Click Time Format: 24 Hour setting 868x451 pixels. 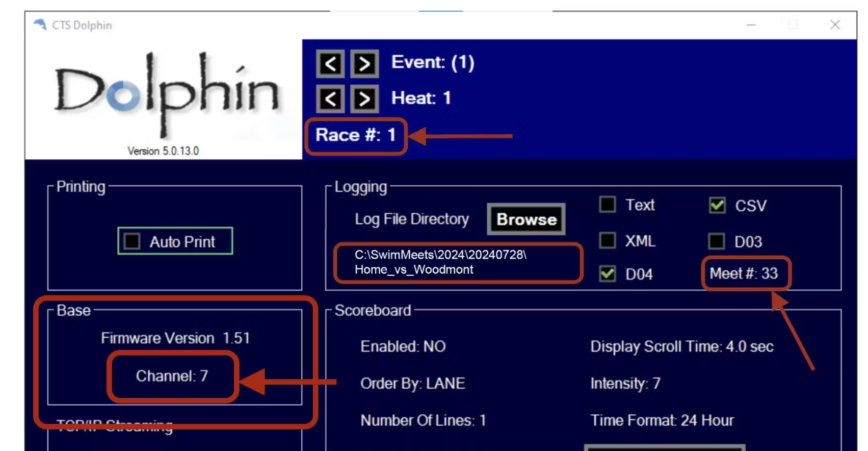coord(662,420)
